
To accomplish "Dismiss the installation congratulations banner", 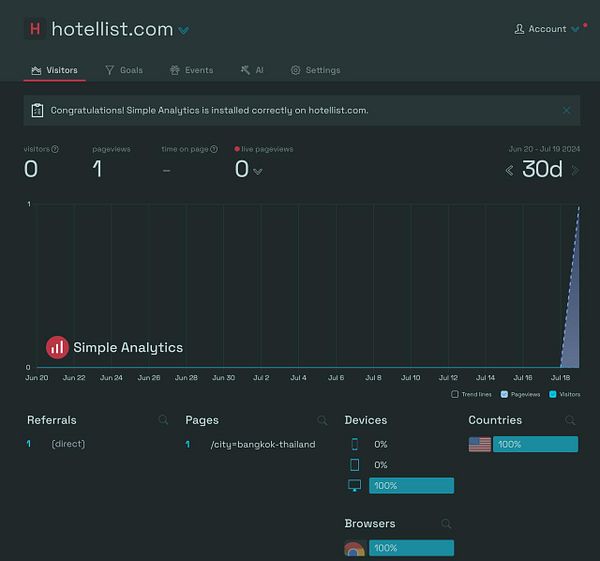I will [567, 111].
